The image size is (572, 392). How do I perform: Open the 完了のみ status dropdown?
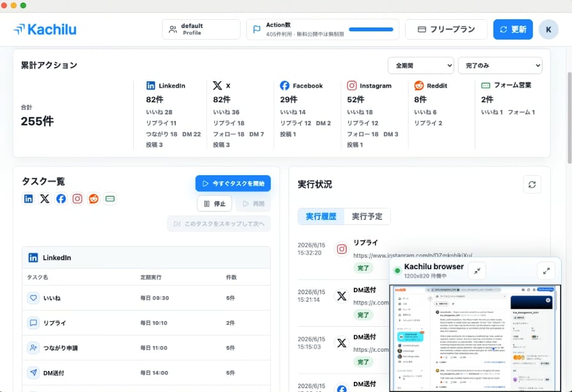pos(500,66)
